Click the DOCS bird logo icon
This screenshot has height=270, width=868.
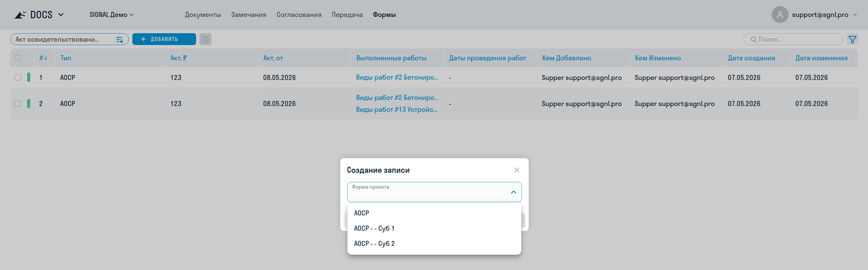click(x=20, y=15)
